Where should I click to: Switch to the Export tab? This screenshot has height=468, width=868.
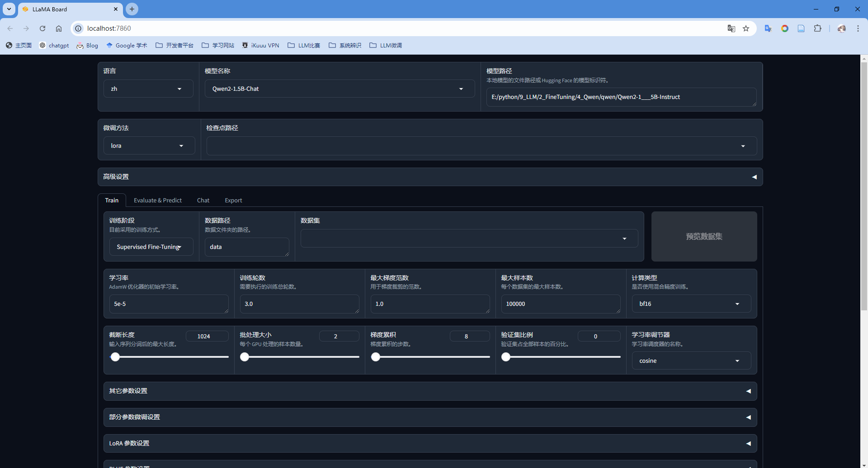pos(233,201)
